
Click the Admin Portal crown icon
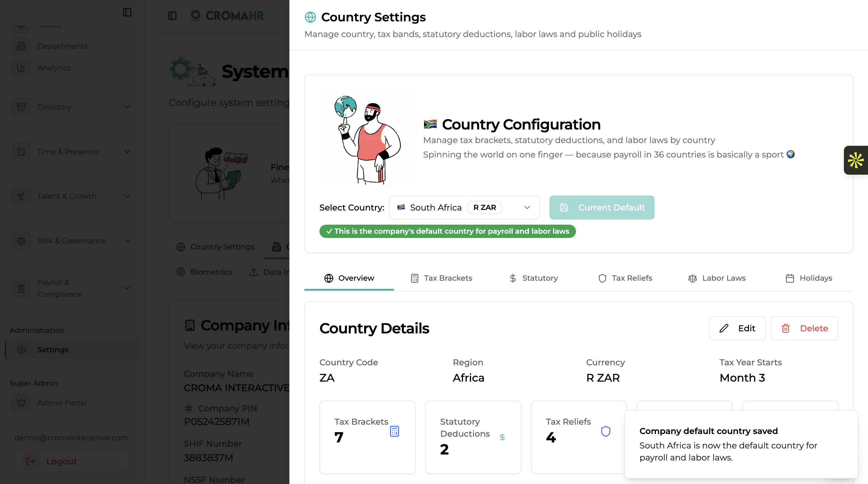coord(21,402)
